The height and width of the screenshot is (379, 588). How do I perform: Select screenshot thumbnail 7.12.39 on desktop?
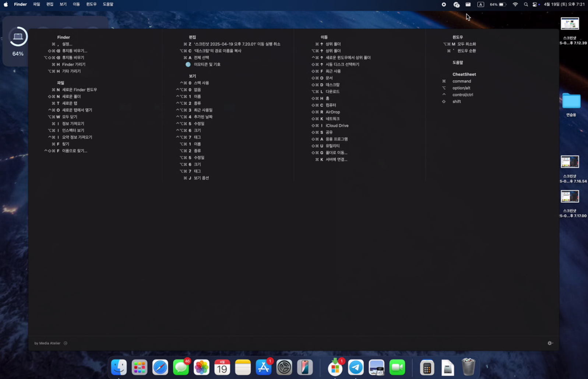tap(570, 24)
